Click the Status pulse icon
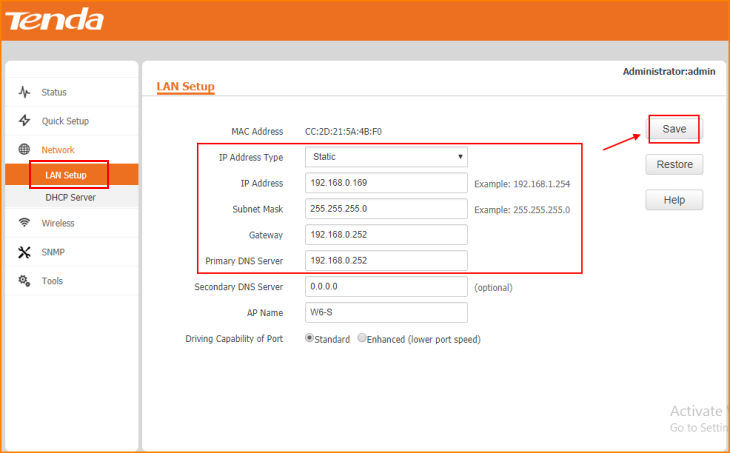Image resolution: width=730 pixels, height=453 pixels. tap(24, 92)
